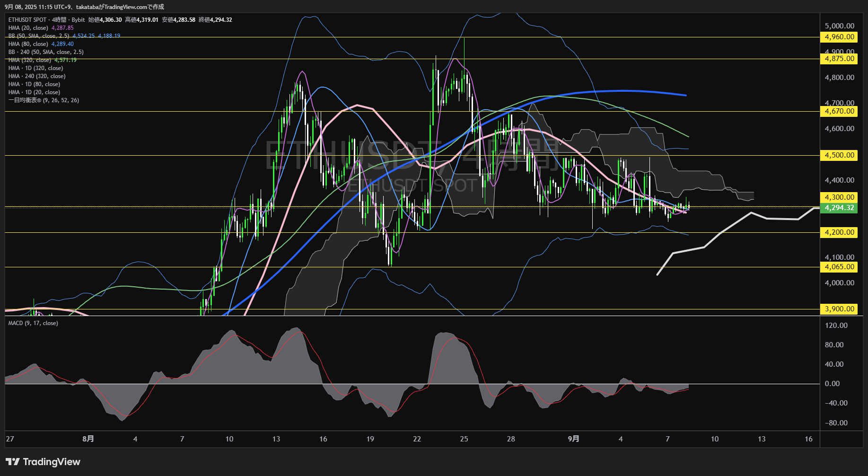This screenshot has height=476, width=868.
Task: Click the 4,500.00 price level label
Action: (840, 155)
